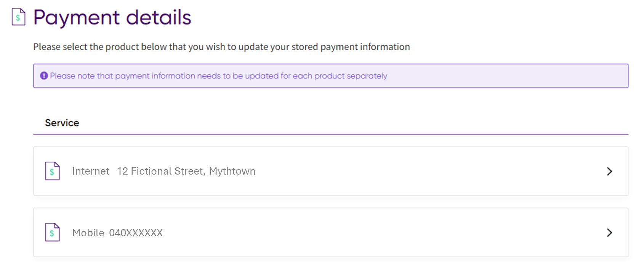Expand the Mobile service row chevron
The height and width of the screenshot is (263, 644).
click(609, 233)
